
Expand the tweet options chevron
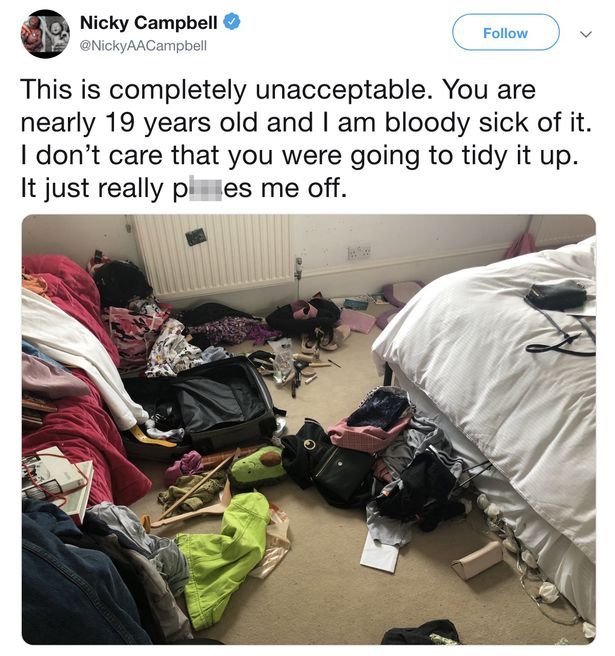586,34
